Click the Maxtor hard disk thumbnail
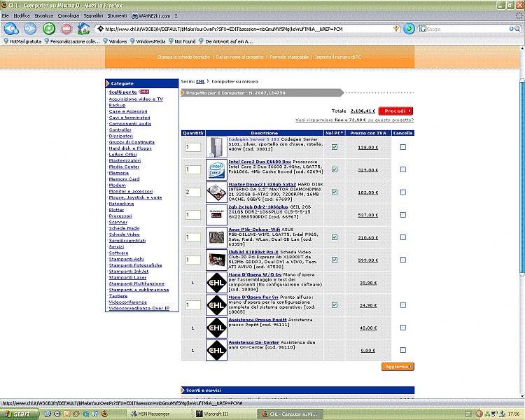 (216, 192)
